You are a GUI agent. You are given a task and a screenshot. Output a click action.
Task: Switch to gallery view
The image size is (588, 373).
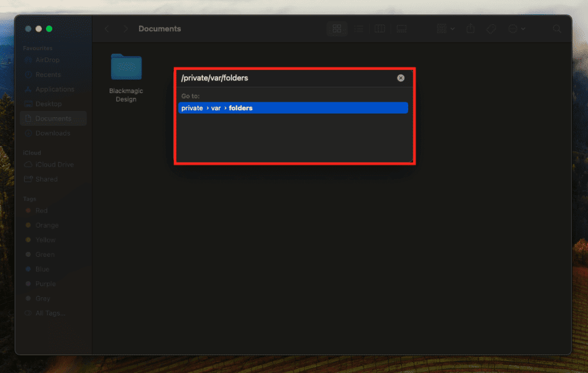tap(401, 28)
